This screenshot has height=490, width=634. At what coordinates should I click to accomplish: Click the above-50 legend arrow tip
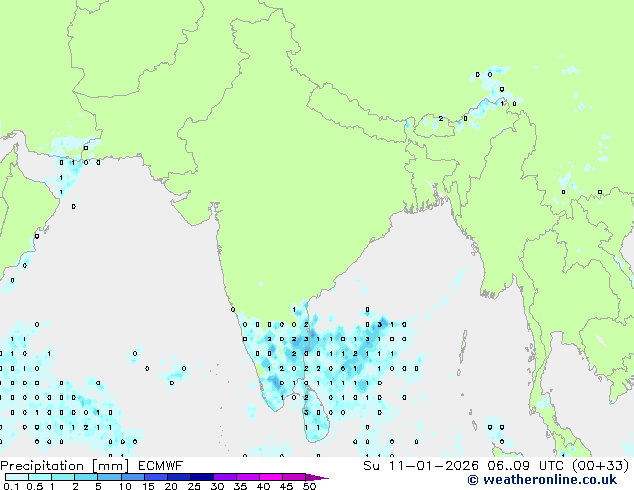(x=318, y=477)
